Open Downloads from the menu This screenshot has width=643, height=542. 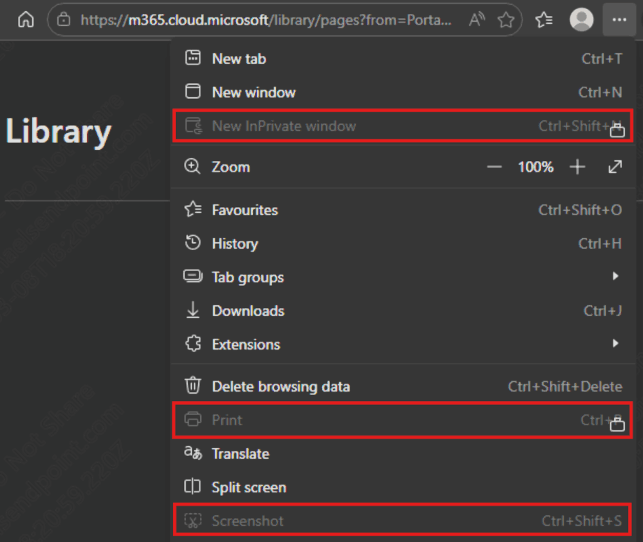247,311
